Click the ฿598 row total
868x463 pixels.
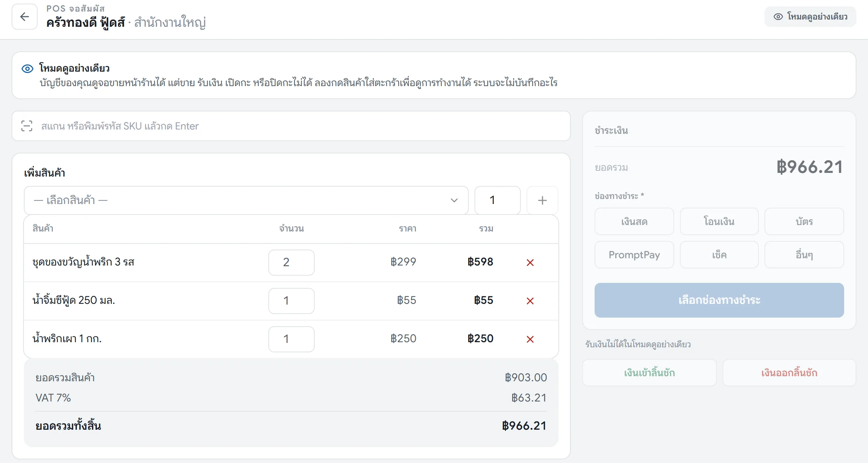click(480, 262)
